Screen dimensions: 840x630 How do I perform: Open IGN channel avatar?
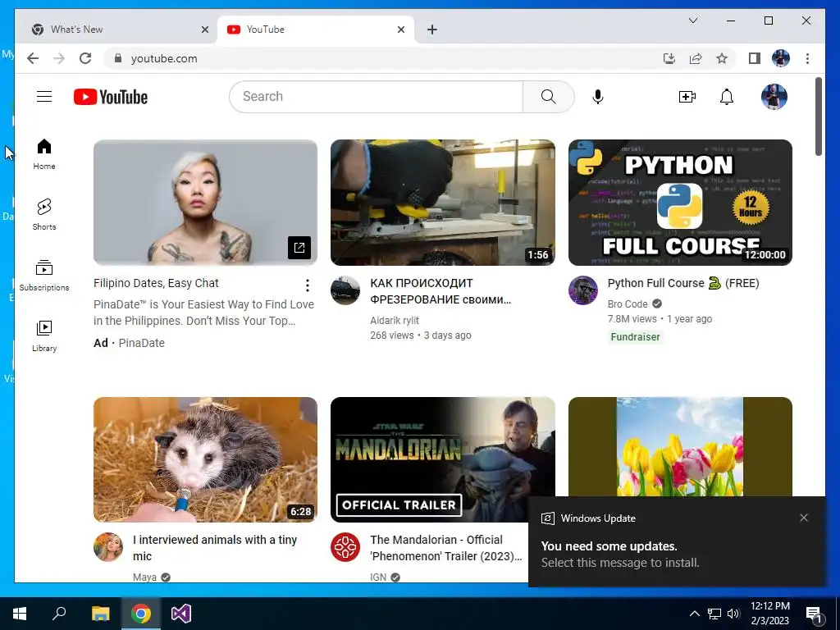pos(345,547)
